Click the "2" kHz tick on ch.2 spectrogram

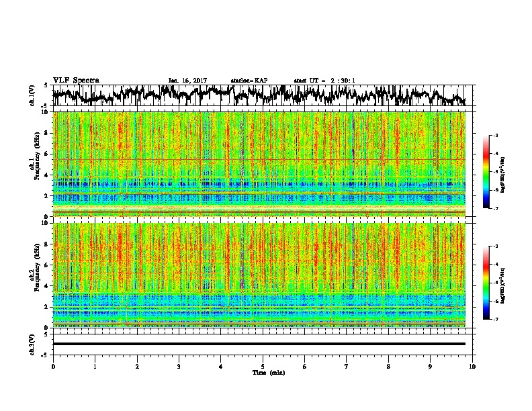pyautogui.click(x=47, y=307)
